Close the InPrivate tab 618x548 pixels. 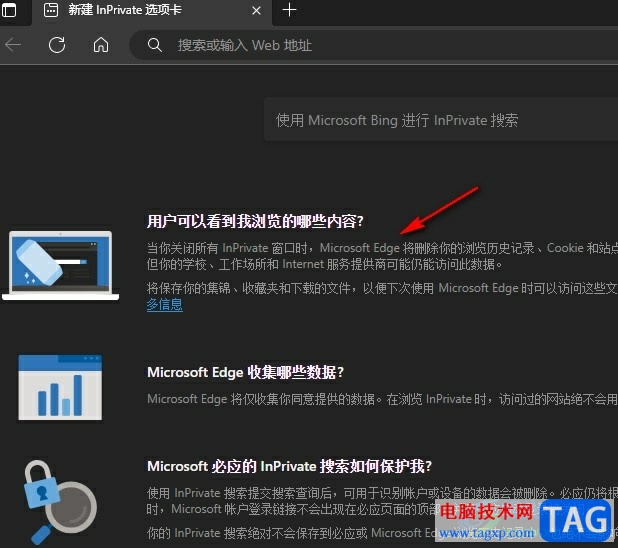[256, 11]
